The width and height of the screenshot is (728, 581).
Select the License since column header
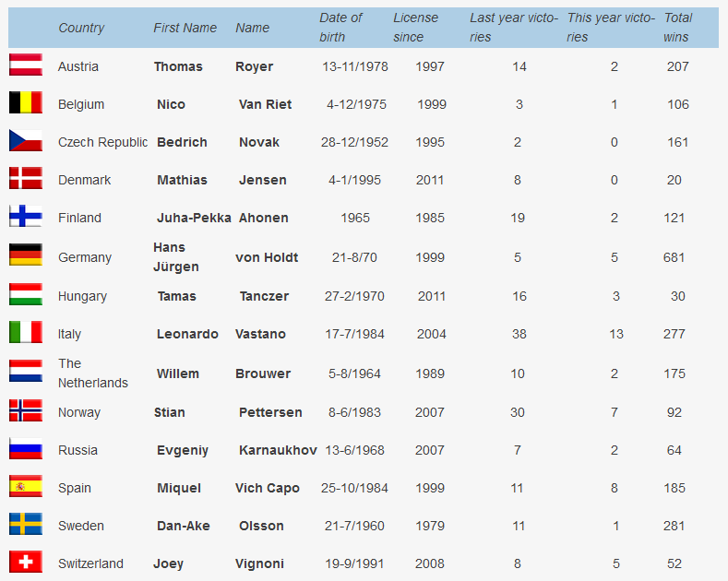click(x=415, y=28)
